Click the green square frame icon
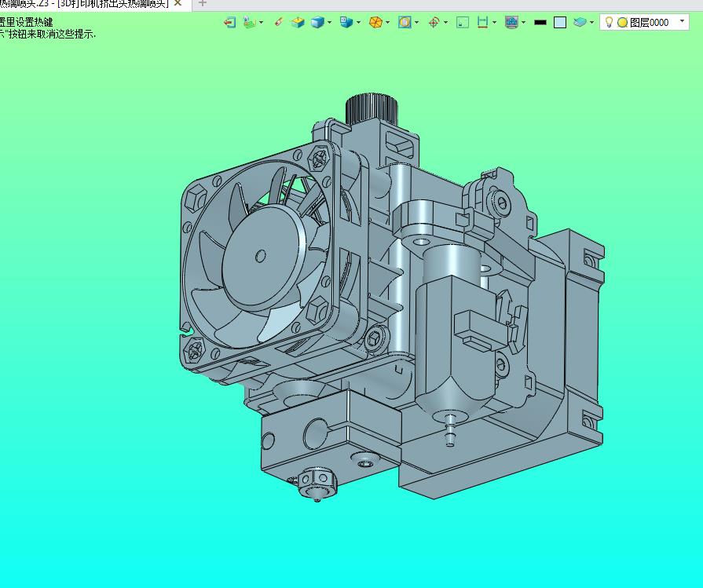 (463, 23)
